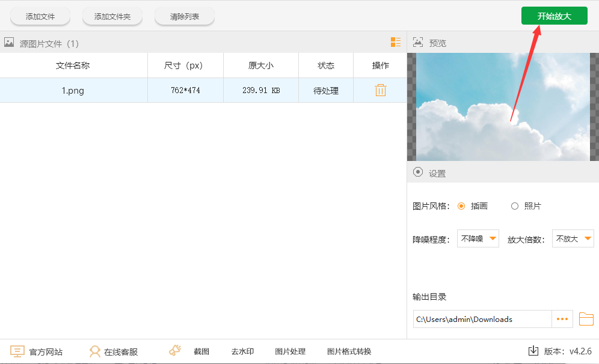Open the official website monitor icon
This screenshot has height=364, width=599.
[18, 351]
